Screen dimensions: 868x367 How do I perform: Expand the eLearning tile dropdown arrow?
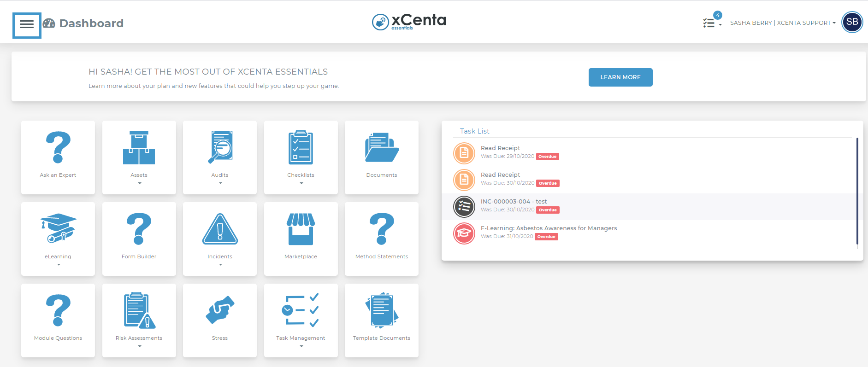tap(59, 265)
